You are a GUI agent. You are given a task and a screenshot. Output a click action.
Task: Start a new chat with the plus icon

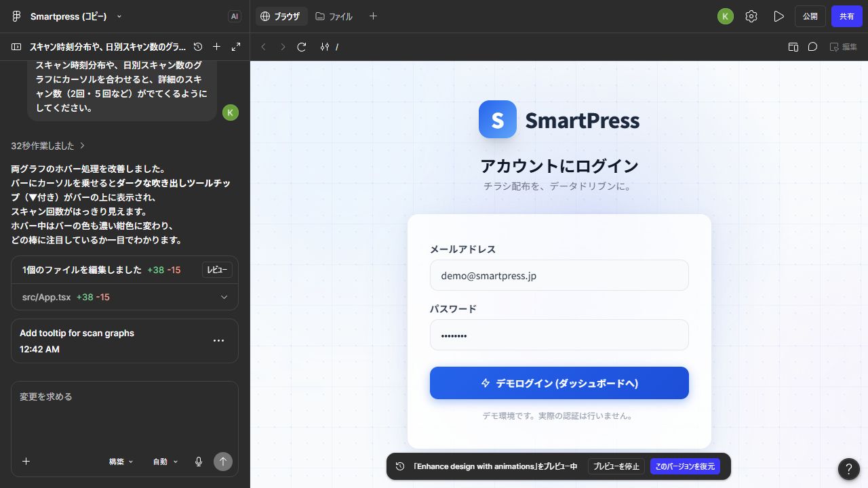pos(217,47)
